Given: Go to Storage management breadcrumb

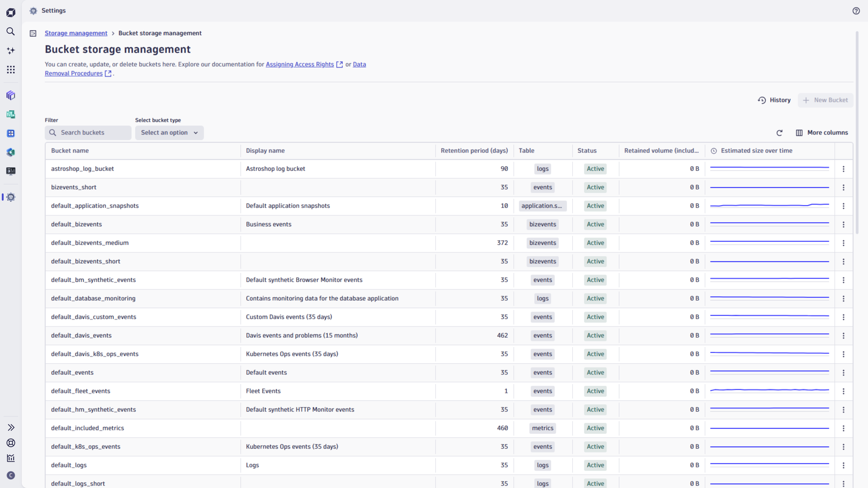Looking at the screenshot, I should (76, 33).
